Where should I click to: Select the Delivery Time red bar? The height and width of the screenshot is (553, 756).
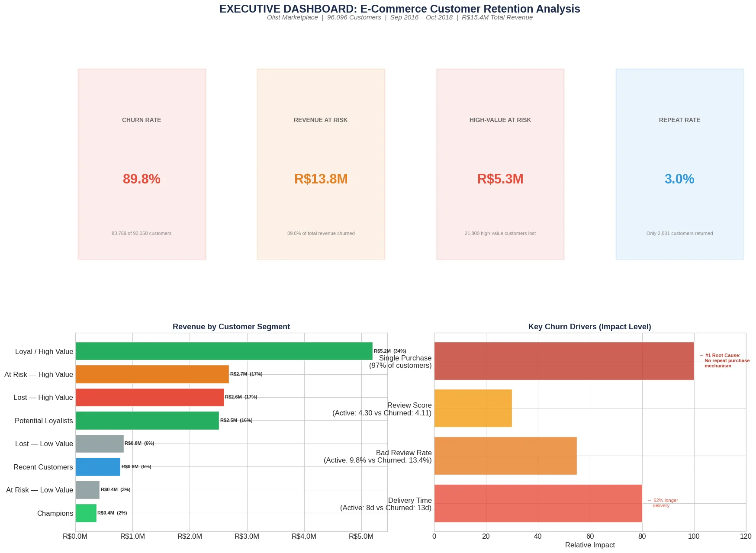pos(538,503)
